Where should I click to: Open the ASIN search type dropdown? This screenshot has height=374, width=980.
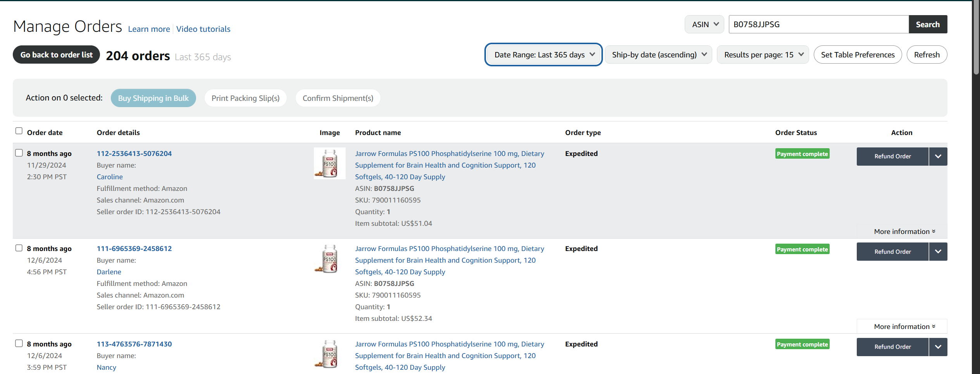[704, 24]
